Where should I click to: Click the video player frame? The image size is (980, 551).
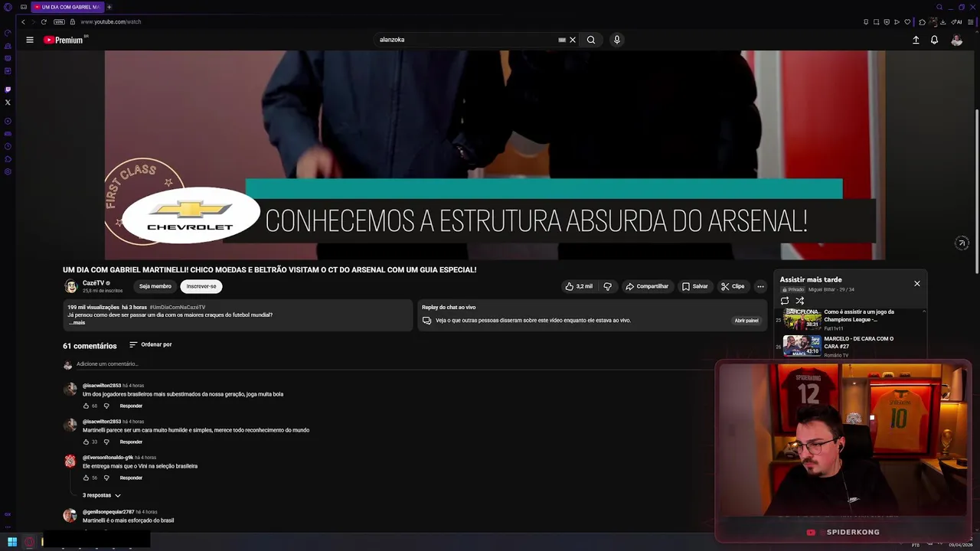[x=495, y=155]
